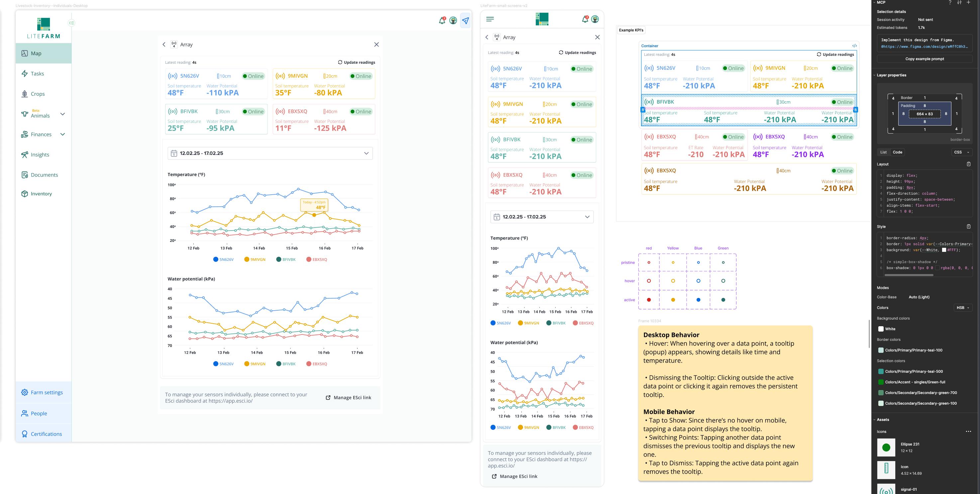Select Ellipse 231 asset thumbnail

click(886, 447)
